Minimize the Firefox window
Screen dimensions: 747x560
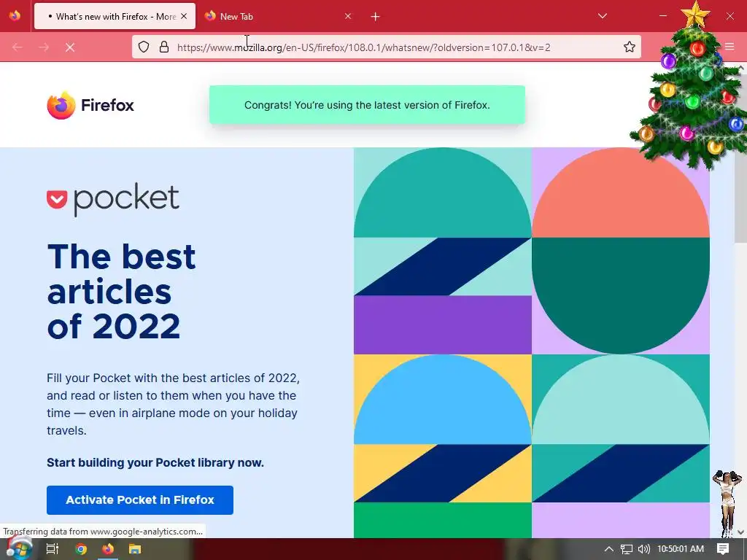[663, 16]
